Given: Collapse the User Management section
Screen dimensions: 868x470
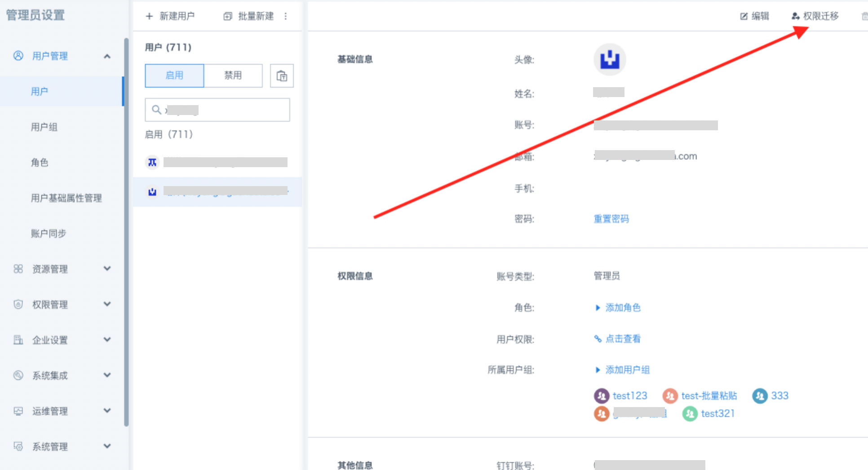Looking at the screenshot, I should point(107,56).
